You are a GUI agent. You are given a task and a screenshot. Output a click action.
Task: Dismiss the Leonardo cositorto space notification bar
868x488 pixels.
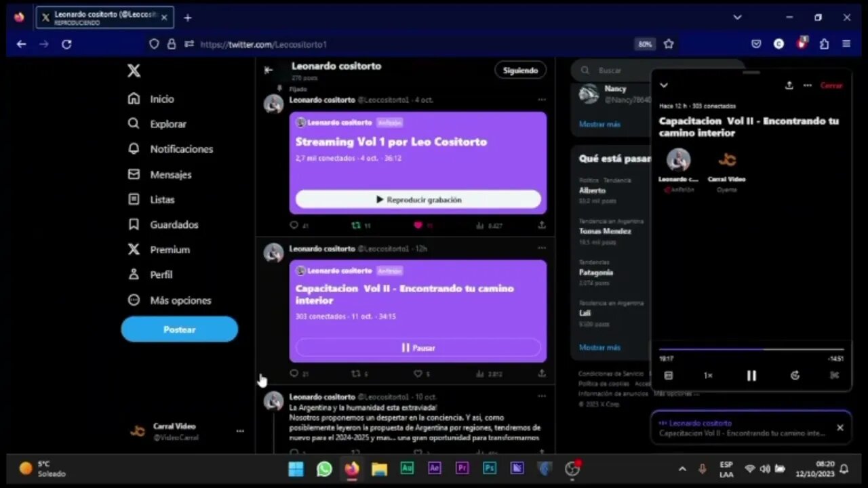pyautogui.click(x=840, y=428)
